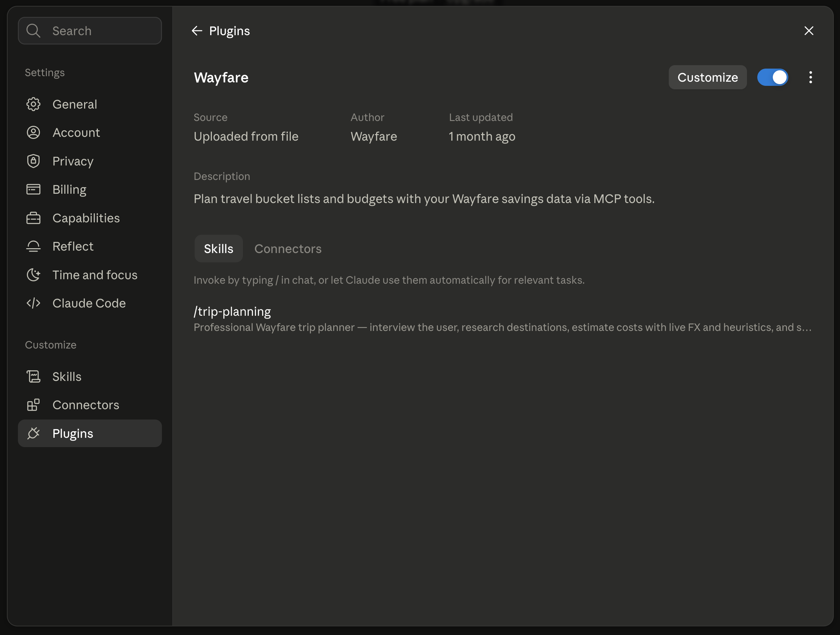Click the Reflect icon in sidebar
The width and height of the screenshot is (840, 635).
click(33, 246)
